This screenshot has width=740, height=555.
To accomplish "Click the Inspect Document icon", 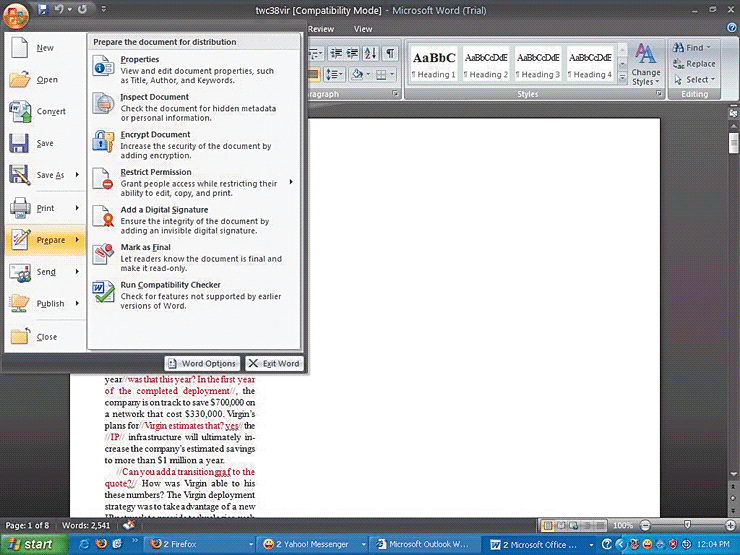I will 103,103.
